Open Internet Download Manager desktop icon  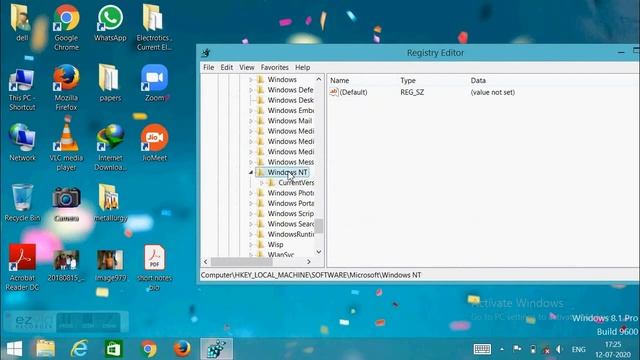110,147
